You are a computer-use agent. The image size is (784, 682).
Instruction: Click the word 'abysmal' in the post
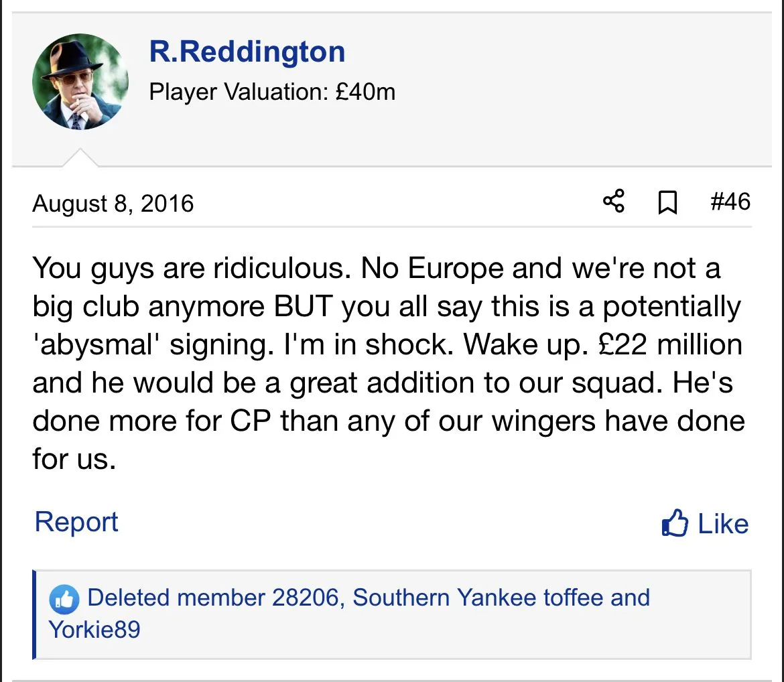tap(99, 344)
